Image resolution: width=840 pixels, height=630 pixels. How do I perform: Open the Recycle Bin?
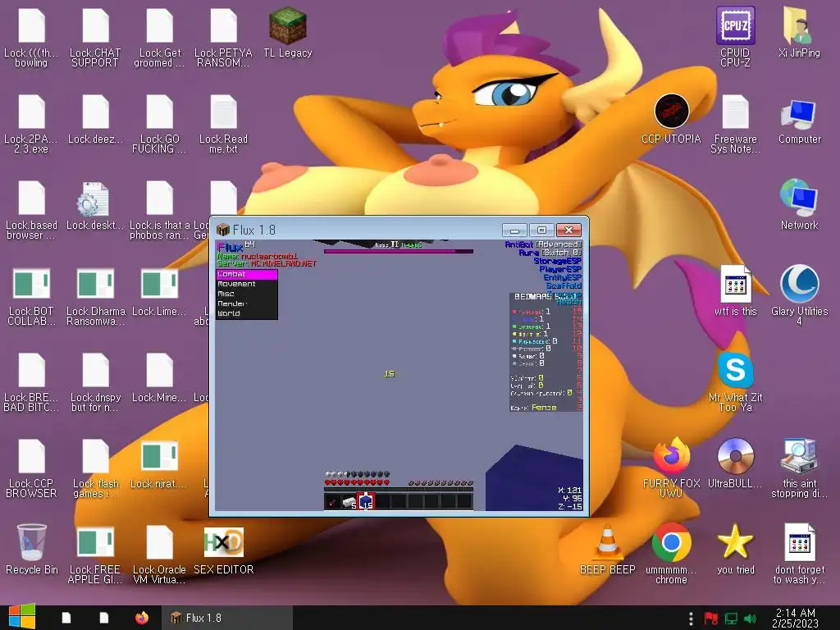tap(32, 549)
